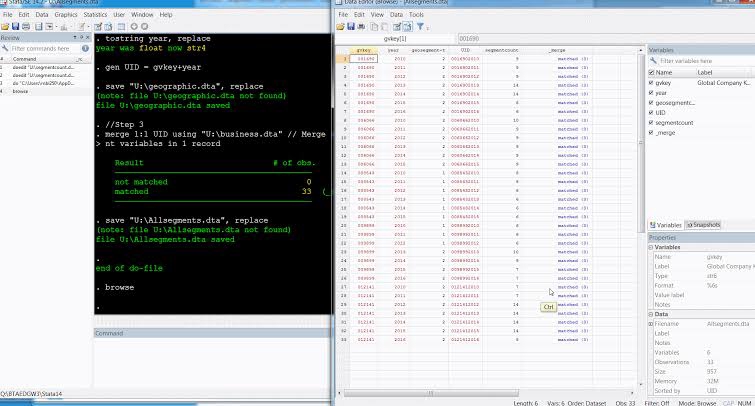Image resolution: width=755 pixels, height=406 pixels.
Task: Open View menu in Data Editor
Action: pyautogui.click(x=377, y=15)
